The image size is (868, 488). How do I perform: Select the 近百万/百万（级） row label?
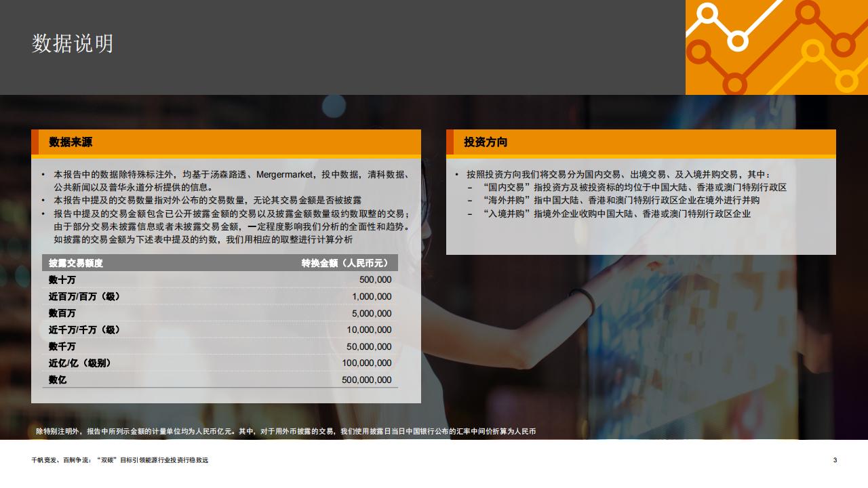click(x=85, y=296)
